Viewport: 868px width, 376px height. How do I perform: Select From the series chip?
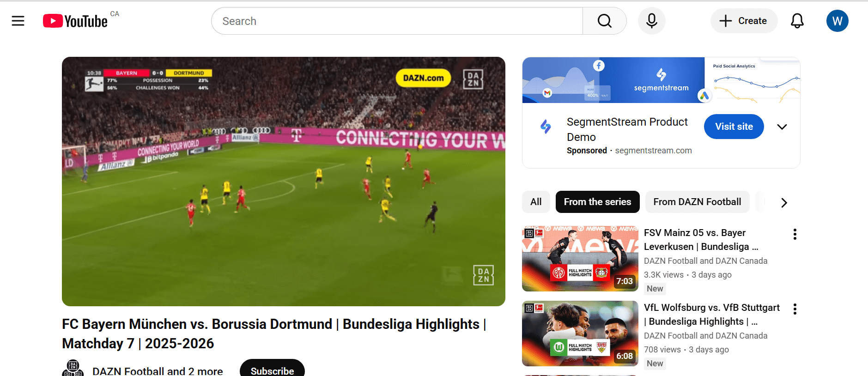(597, 202)
